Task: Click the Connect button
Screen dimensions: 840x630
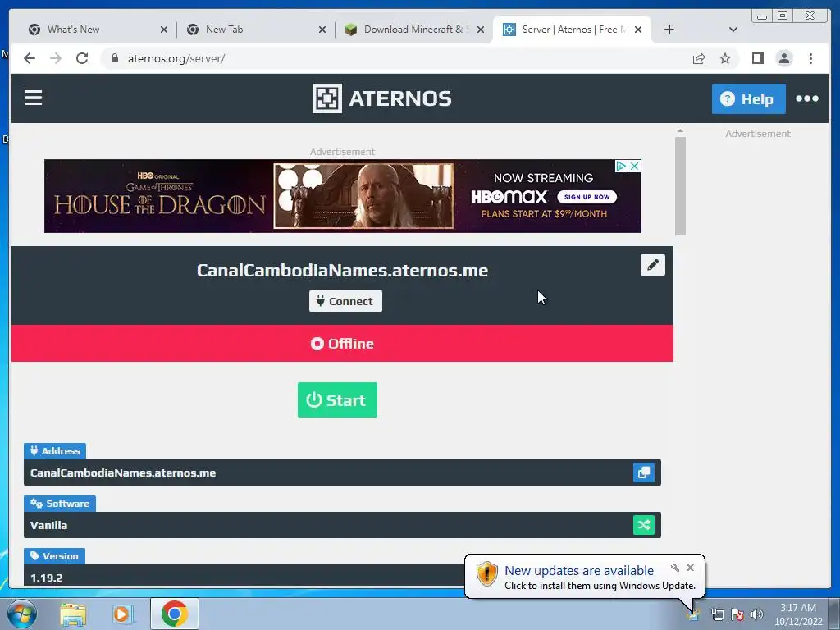Action: (345, 301)
